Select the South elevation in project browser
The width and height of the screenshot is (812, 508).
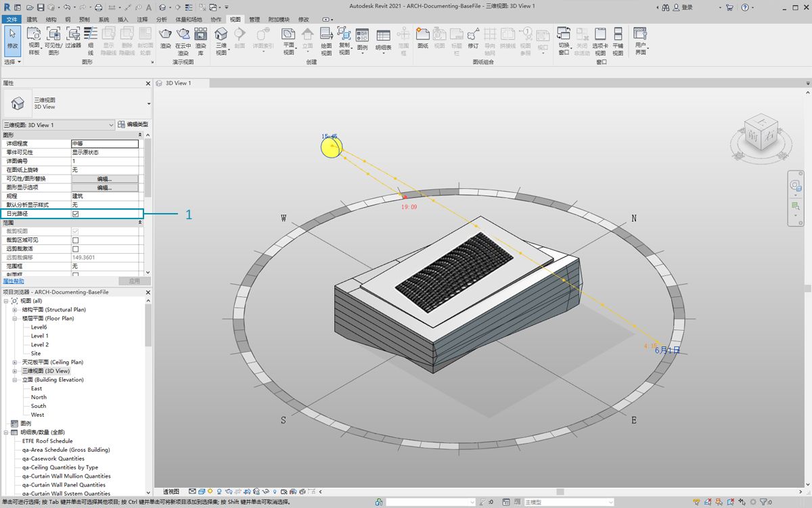coord(39,407)
